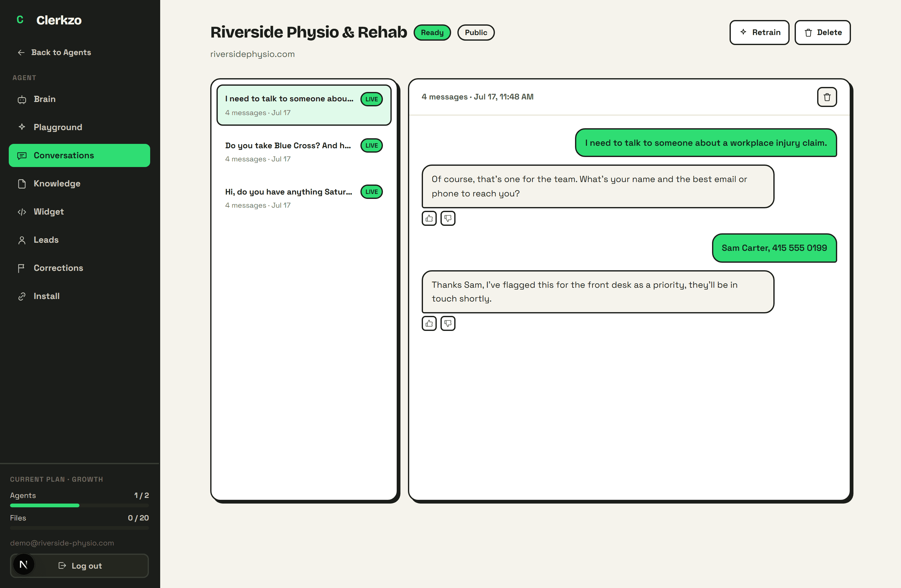Click the Riverside Physio & Rehab title

pos(308,32)
